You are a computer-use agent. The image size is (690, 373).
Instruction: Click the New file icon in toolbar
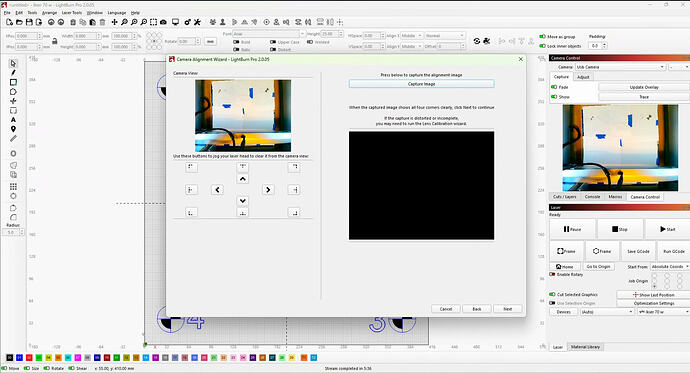(9, 22)
